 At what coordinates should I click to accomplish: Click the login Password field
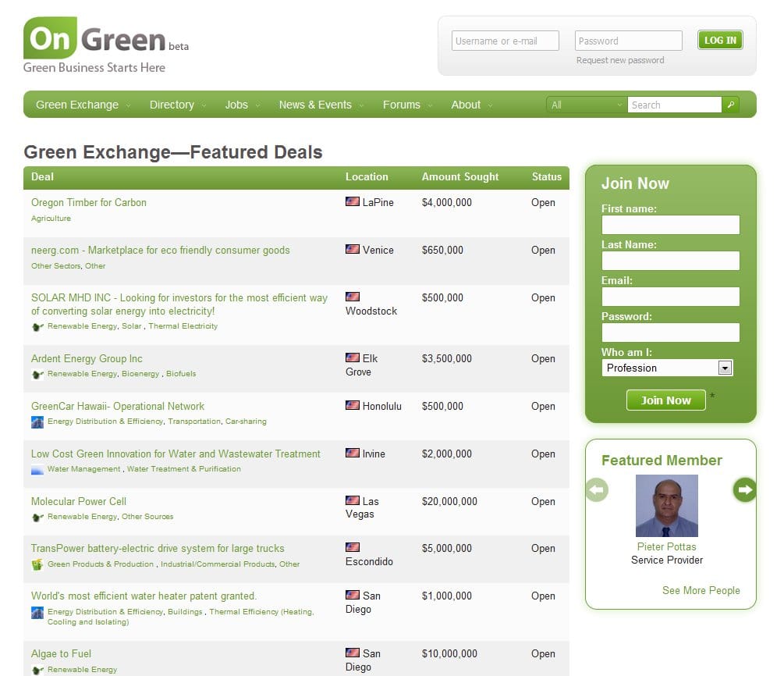629,41
